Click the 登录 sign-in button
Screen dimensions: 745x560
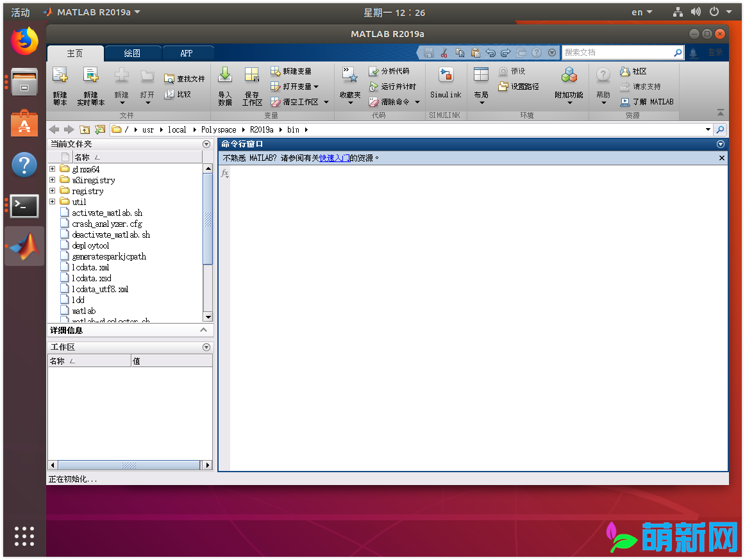pos(716,53)
